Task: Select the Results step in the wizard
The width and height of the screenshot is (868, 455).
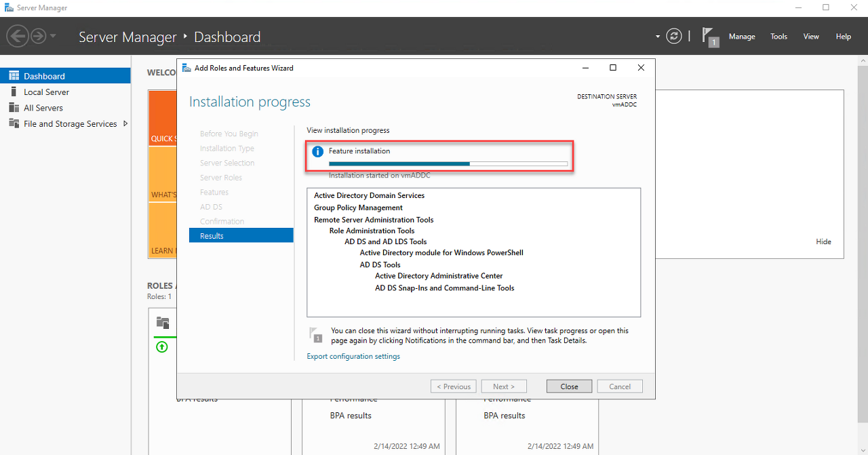Action: tap(241, 236)
